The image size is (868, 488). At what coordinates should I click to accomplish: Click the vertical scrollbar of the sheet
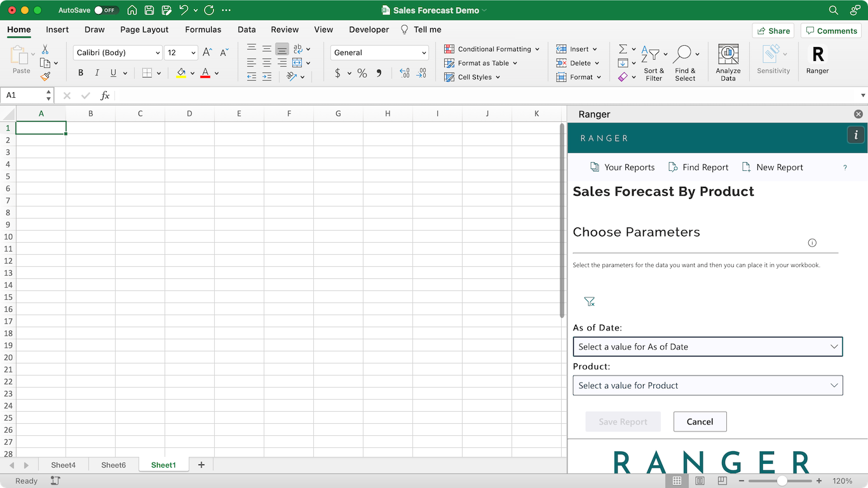click(562, 220)
